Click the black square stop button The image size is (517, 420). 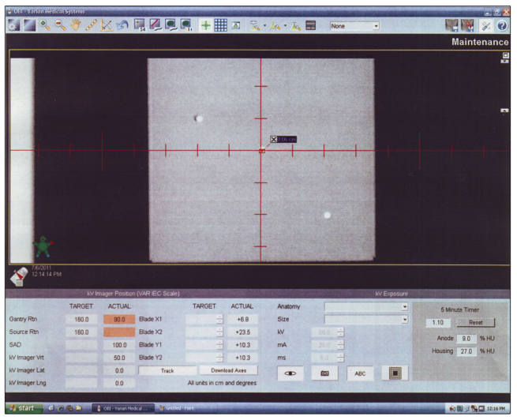[x=395, y=373]
